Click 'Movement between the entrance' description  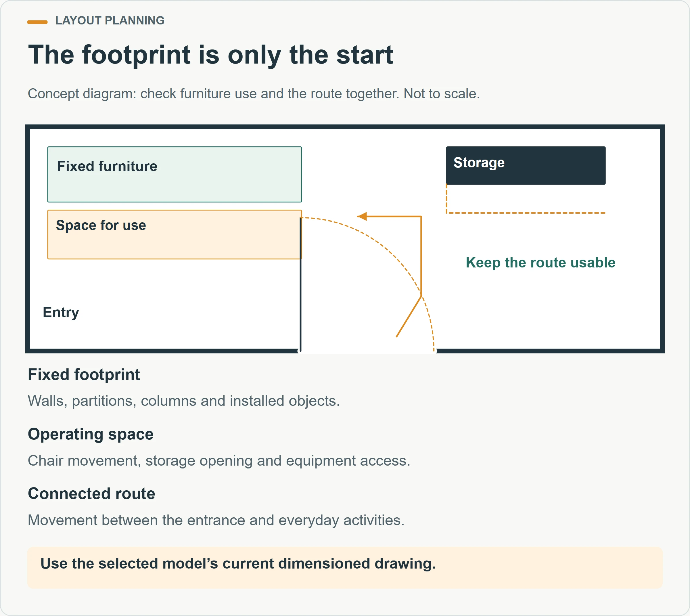(216, 520)
